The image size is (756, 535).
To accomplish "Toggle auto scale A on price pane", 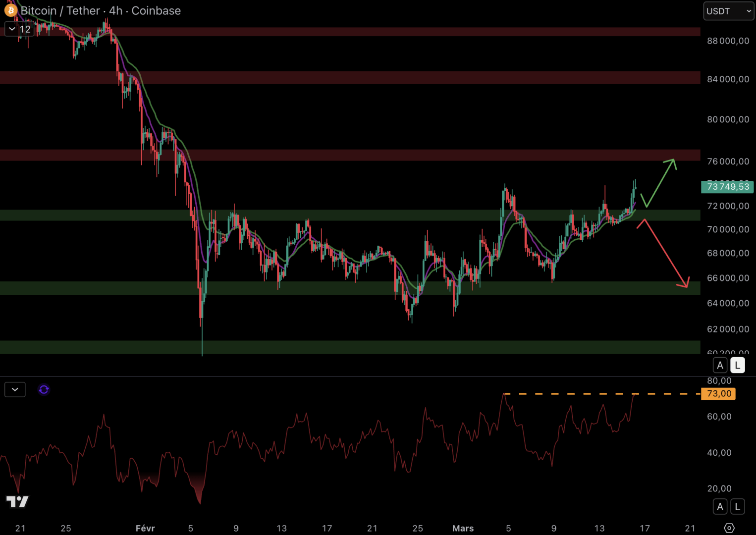I will (720, 366).
